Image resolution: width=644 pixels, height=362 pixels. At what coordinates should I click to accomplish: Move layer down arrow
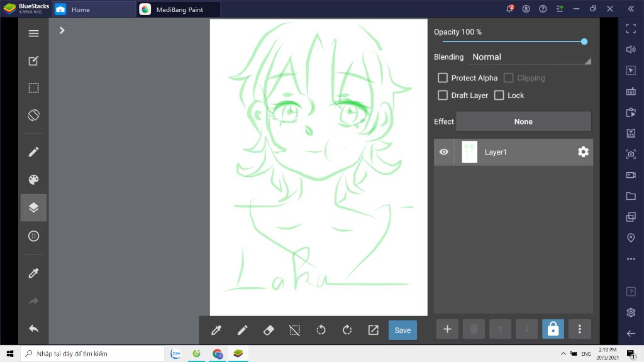point(526,329)
